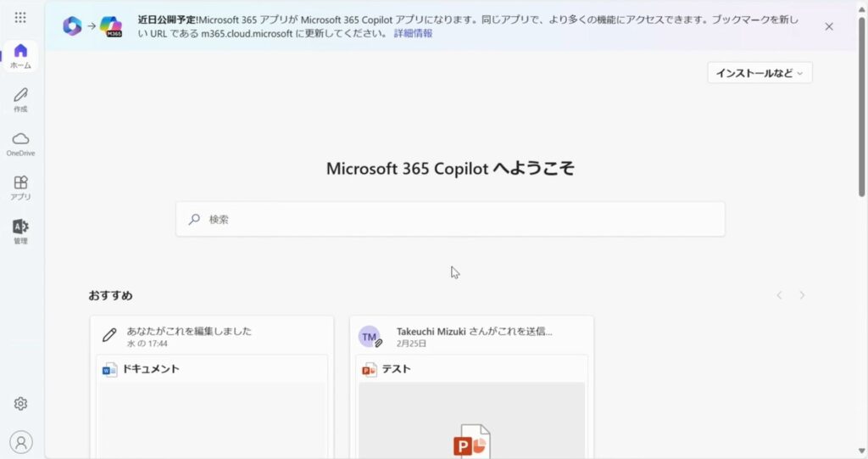
Task: Go to Home (ホーム) in sidebar
Action: point(20,56)
